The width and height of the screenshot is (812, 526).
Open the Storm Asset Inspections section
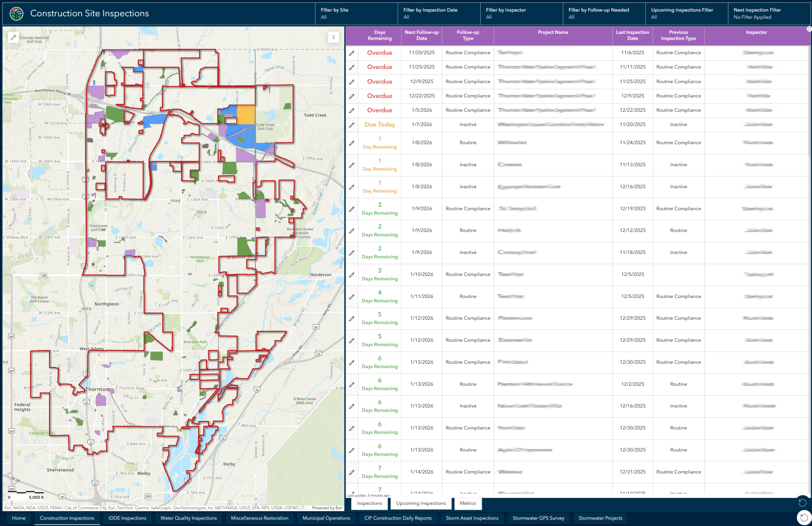tap(472, 518)
